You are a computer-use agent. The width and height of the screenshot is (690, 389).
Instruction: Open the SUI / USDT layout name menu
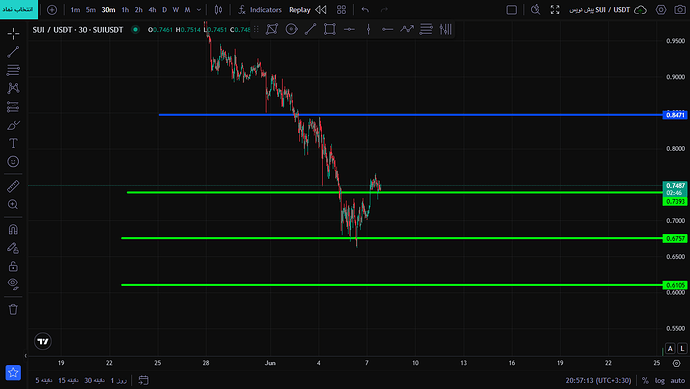coord(600,10)
